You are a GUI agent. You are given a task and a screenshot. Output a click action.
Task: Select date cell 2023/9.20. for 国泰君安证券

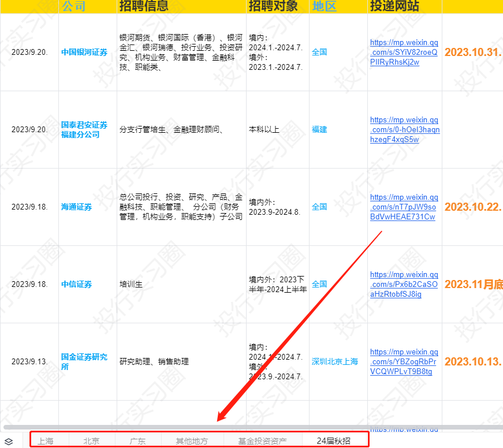[x=29, y=129]
